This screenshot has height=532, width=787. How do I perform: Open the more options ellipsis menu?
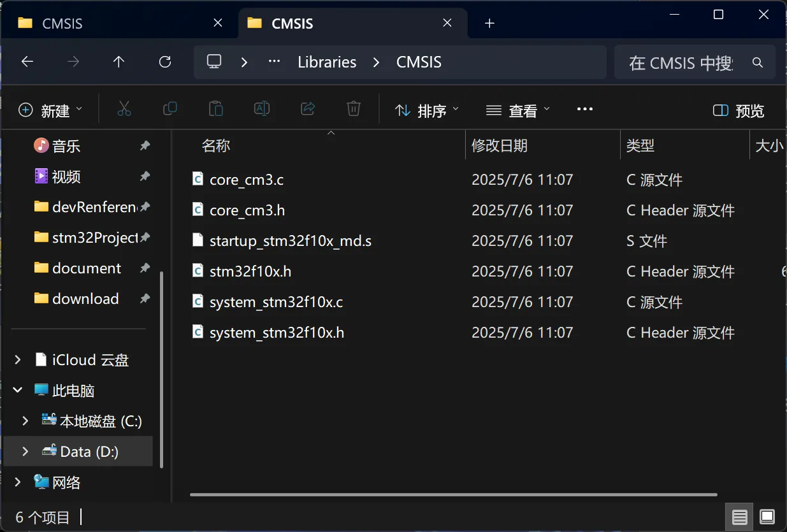(584, 110)
